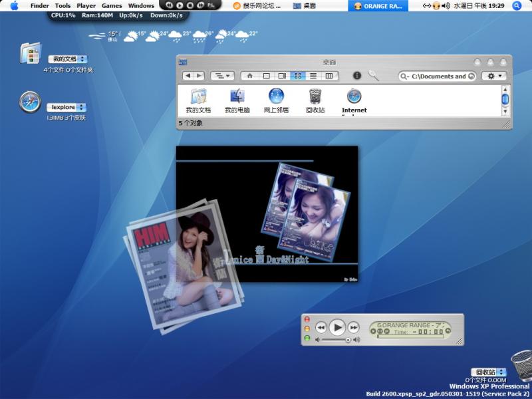Screen dimensions: 532x399
Task: Expand the gear action dropdown in the file window
Action: point(494,76)
